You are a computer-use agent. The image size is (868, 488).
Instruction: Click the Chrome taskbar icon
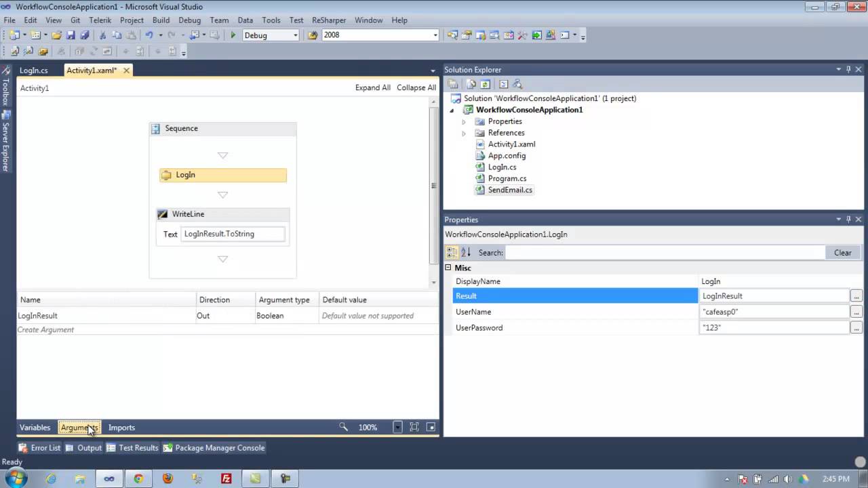pos(138,479)
